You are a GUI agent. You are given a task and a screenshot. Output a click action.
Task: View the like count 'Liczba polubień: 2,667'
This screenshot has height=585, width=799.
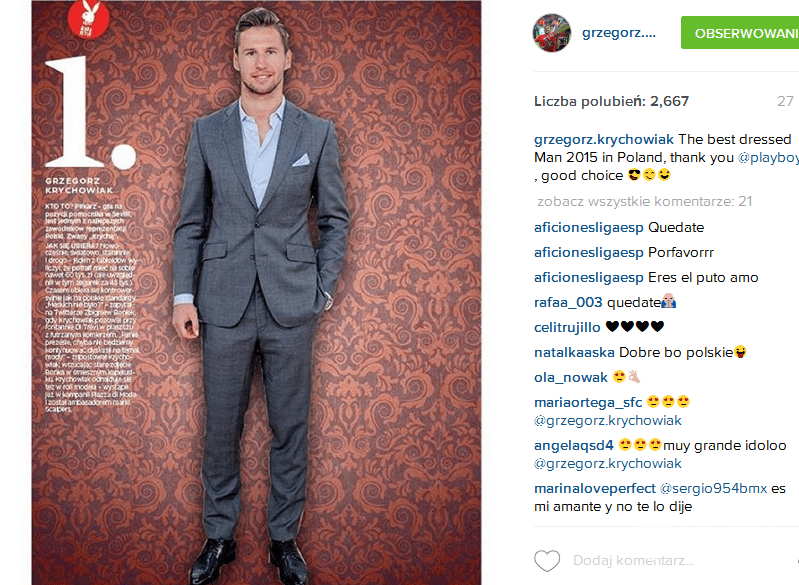click(611, 101)
